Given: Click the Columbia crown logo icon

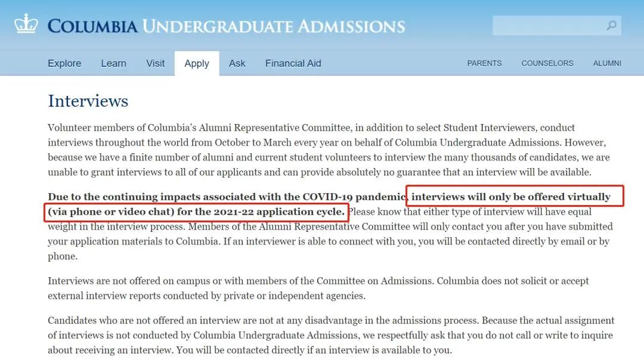Looking at the screenshot, I should point(26,25).
